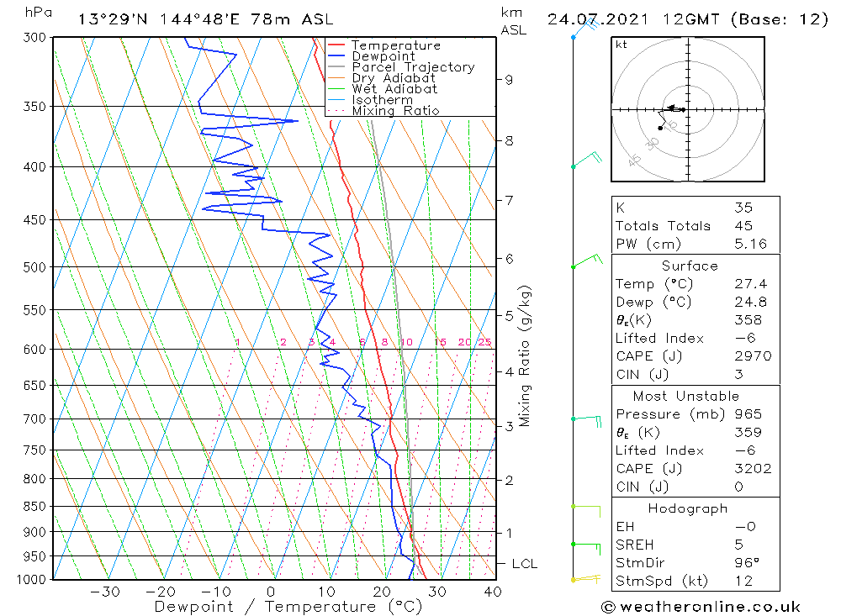Click the Wet Adiabat legend entry
Viewport: 841px width, 616px height.
(383, 88)
